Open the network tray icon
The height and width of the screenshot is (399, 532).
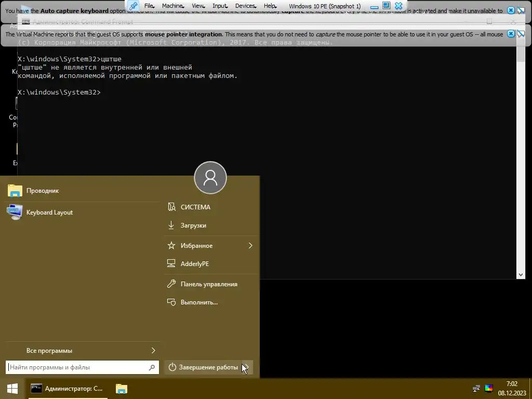pyautogui.click(x=476, y=388)
